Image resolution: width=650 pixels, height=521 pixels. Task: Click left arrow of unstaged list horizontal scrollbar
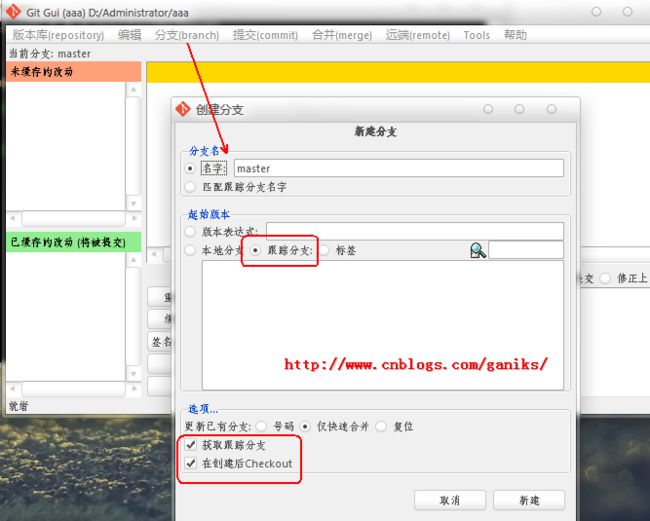pos(12,218)
